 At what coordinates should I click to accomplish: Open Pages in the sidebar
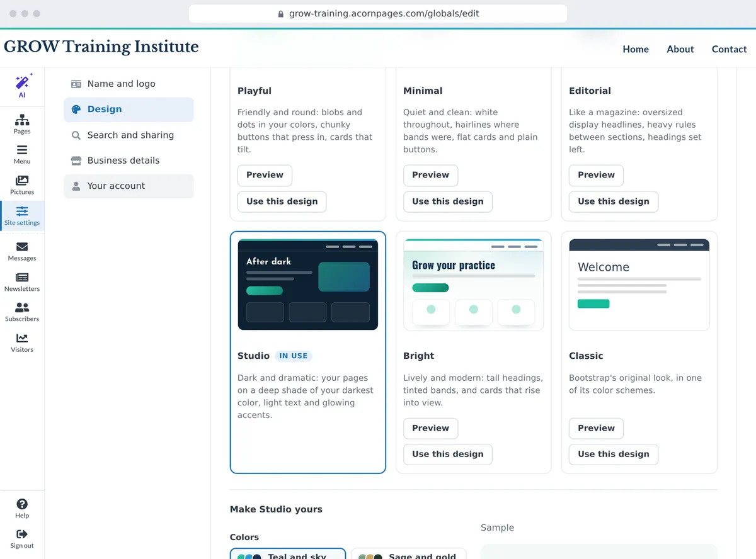click(22, 124)
